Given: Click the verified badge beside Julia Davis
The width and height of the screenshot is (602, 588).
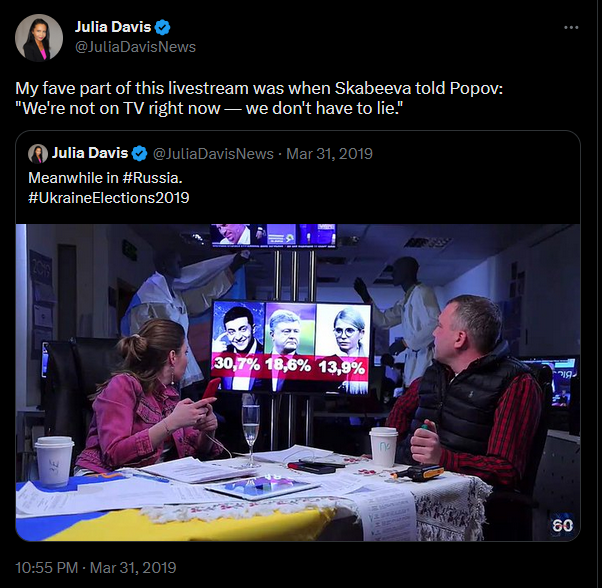Looking at the screenshot, I should point(162,27).
